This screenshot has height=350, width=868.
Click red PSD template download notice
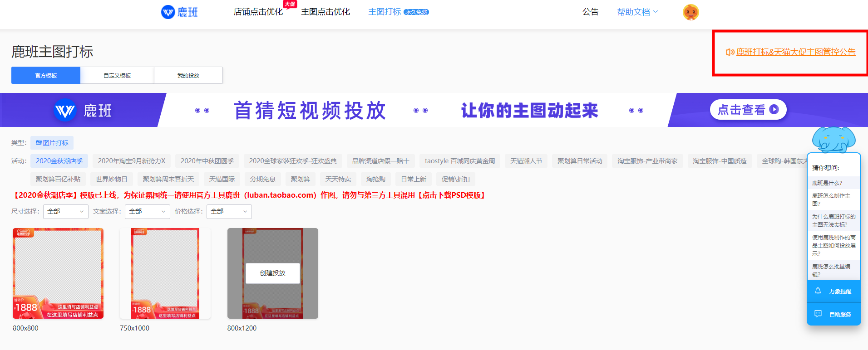click(x=249, y=195)
